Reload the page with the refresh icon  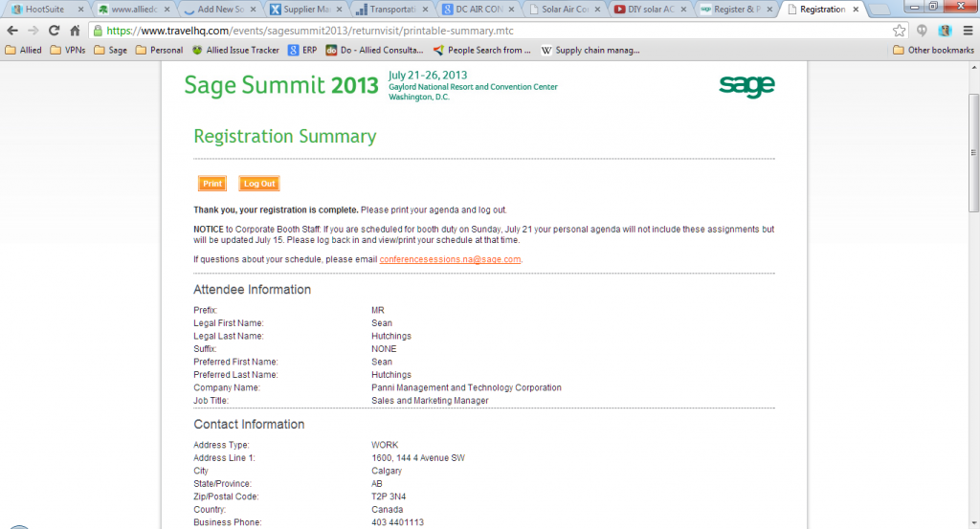click(x=55, y=30)
